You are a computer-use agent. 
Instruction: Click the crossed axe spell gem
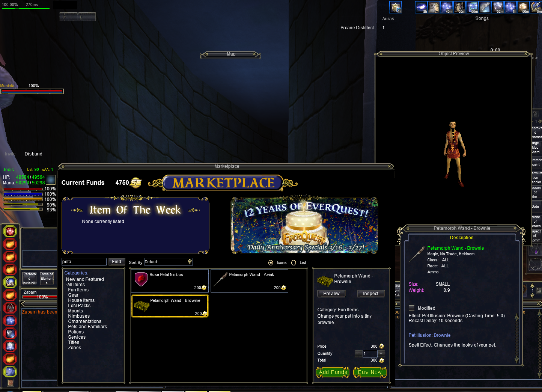point(10,308)
